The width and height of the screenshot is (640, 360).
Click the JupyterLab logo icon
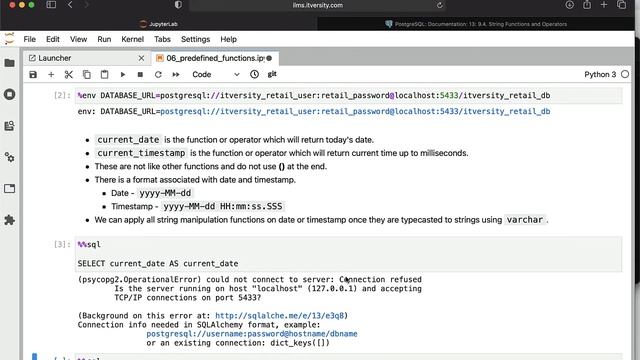coord(9,39)
